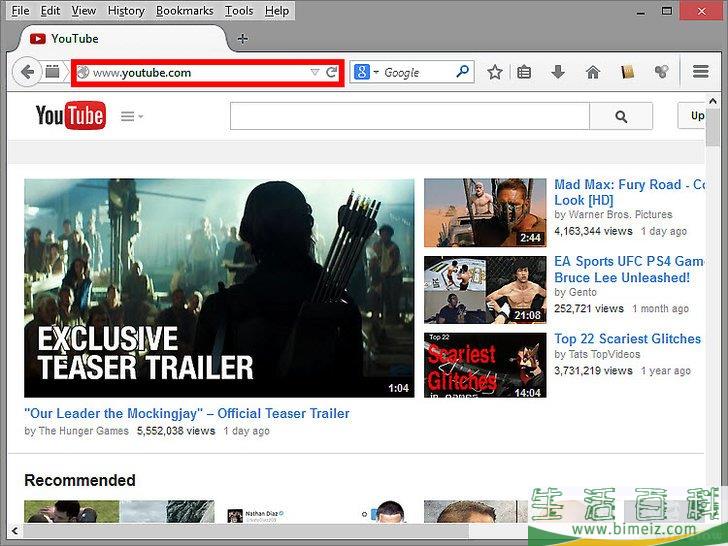This screenshot has height=546, width=728.
Task: Reload the page with the refresh icon
Action: click(x=332, y=72)
